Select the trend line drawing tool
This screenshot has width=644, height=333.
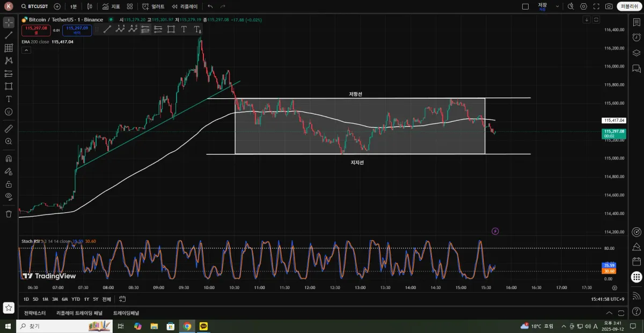pyautogui.click(x=9, y=35)
